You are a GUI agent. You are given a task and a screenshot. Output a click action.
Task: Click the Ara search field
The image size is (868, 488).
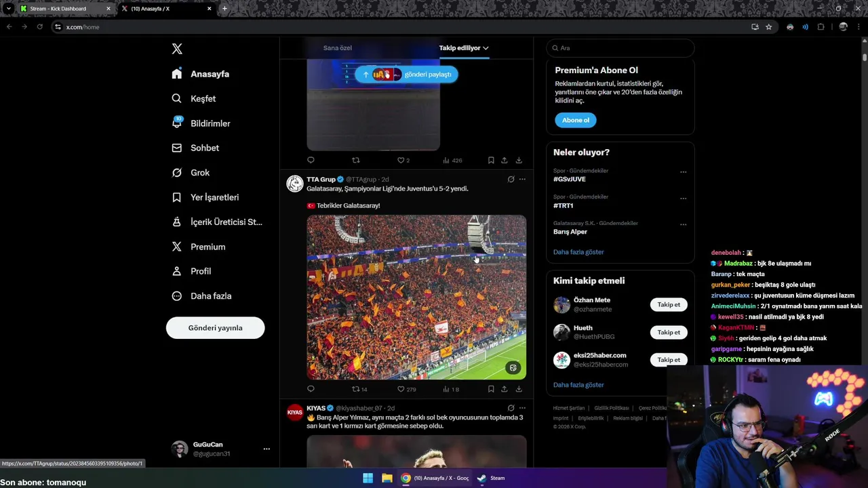click(620, 48)
